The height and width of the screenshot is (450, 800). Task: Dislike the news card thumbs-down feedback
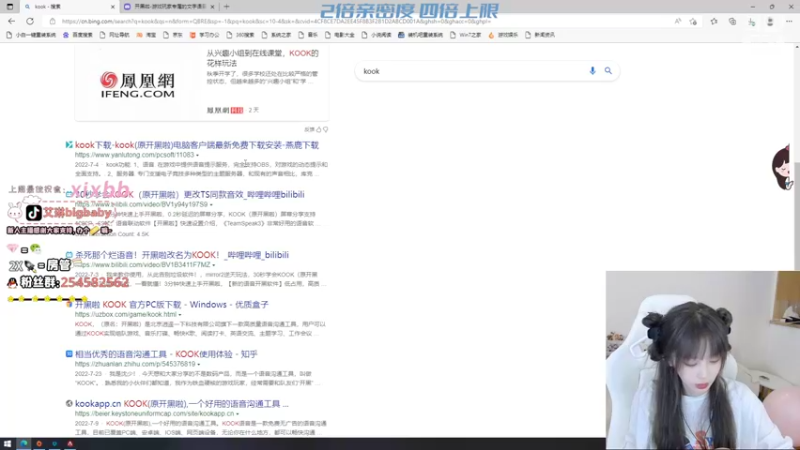(x=326, y=130)
